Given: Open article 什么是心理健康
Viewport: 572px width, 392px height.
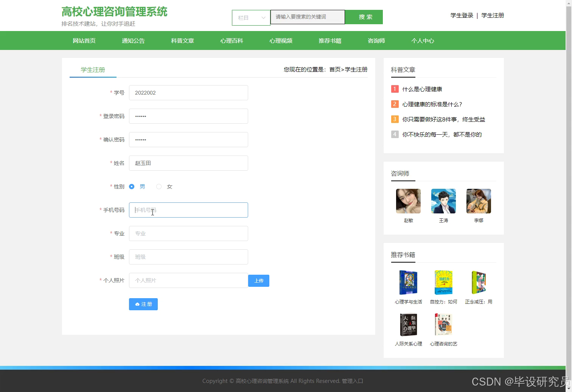Looking at the screenshot, I should 422,89.
